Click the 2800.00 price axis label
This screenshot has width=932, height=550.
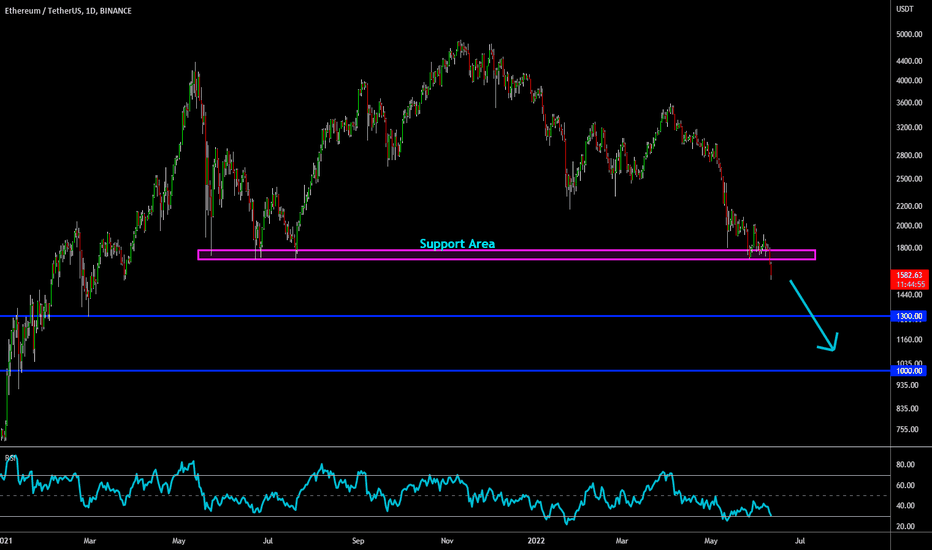(909, 156)
